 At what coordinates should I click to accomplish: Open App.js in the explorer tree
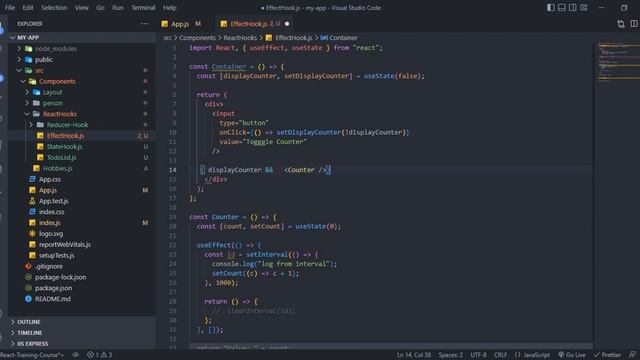tap(82, 190)
